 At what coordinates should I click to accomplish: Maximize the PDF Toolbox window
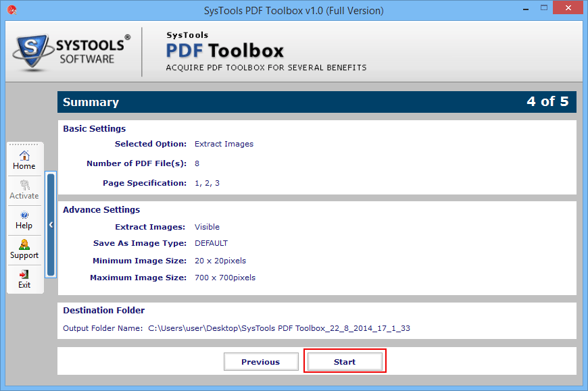(544, 8)
